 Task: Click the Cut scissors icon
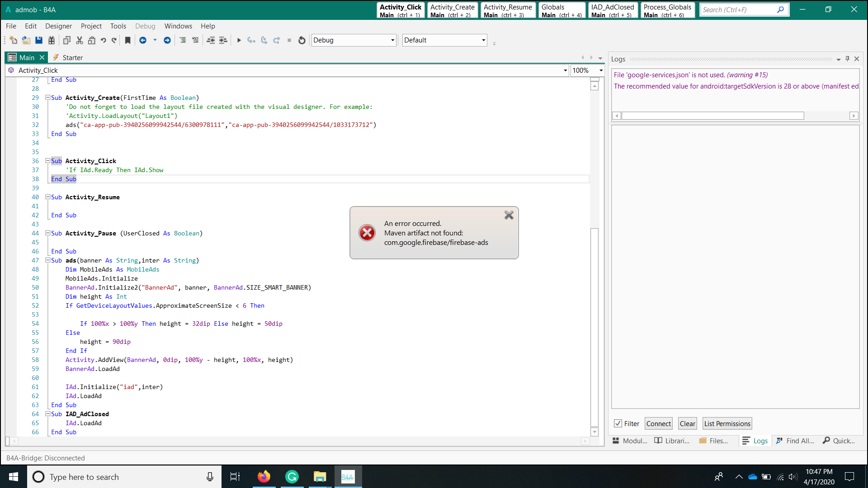80,40
